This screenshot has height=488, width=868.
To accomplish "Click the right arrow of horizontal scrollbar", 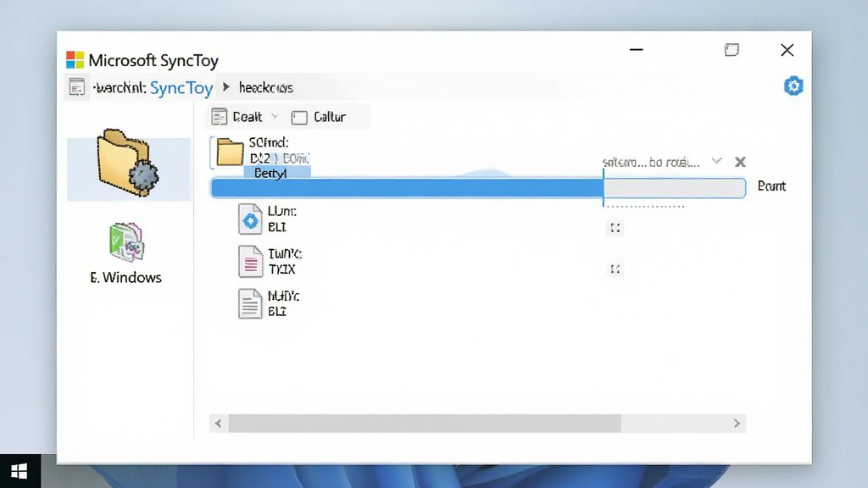I will (x=737, y=424).
